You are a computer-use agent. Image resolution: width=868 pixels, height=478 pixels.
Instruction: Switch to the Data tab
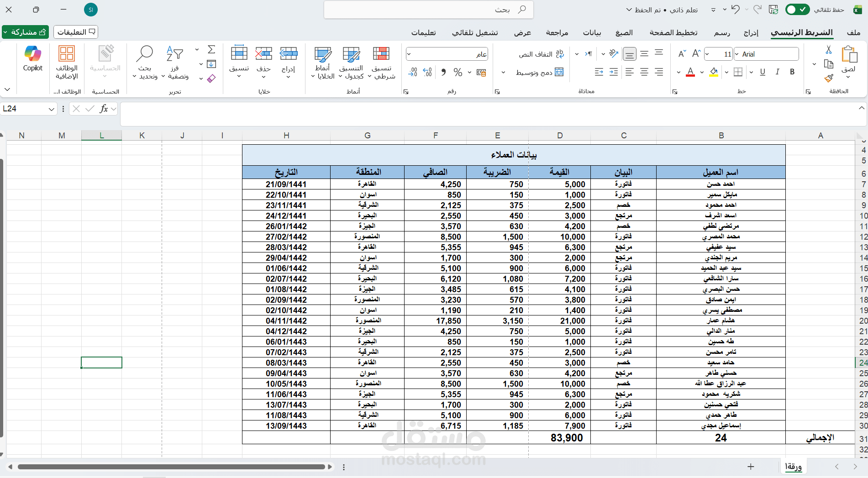(x=592, y=32)
